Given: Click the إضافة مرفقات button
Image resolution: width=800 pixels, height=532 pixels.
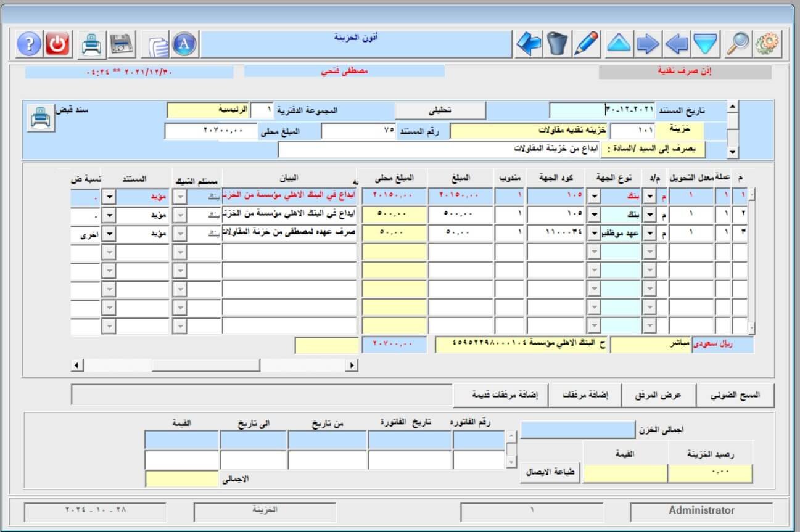Looking at the screenshot, I should pyautogui.click(x=585, y=396).
